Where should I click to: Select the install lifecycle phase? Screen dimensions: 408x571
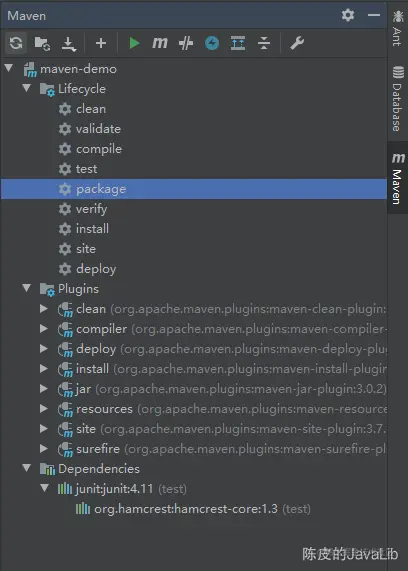(193, 229)
